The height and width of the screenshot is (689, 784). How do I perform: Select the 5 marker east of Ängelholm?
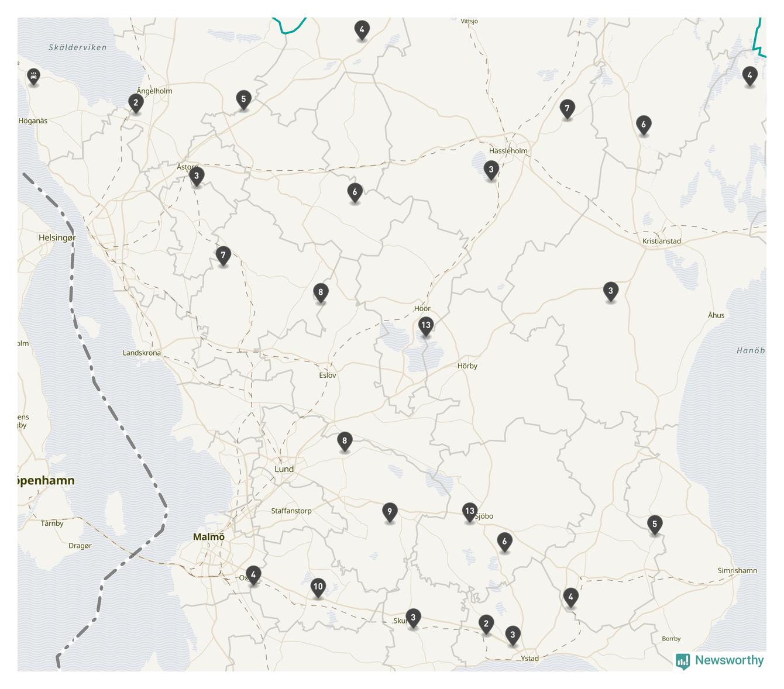[x=243, y=99]
